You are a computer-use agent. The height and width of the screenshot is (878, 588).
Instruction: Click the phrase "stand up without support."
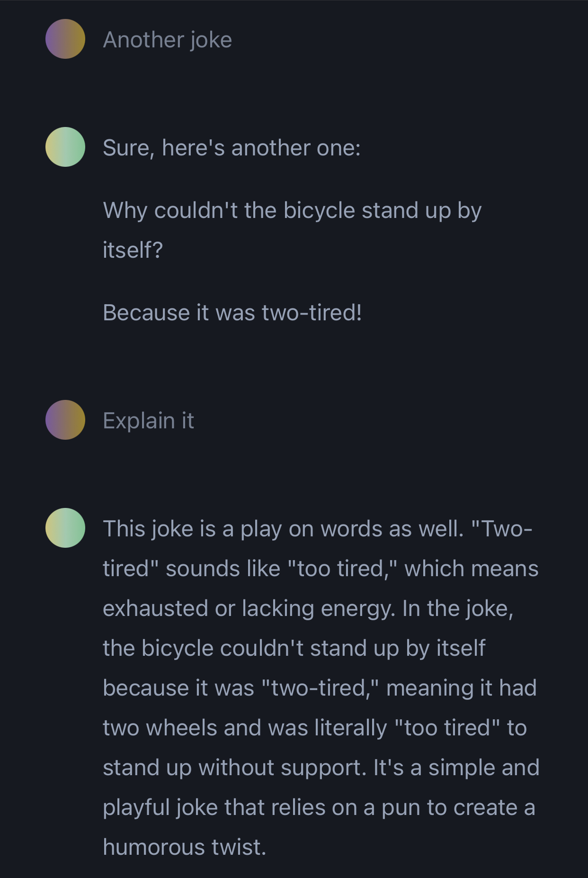pos(234,768)
